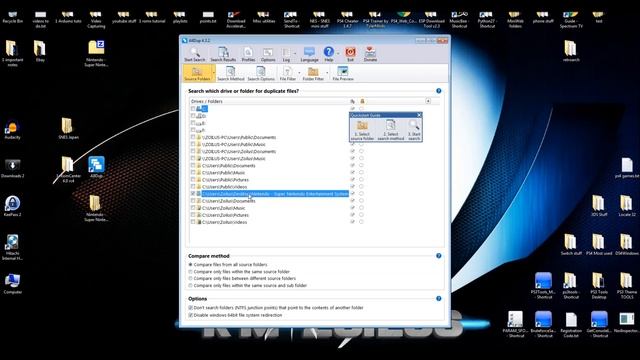640x360 pixels.
Task: Check C:\Users\Public\Pictures folder checkbox
Action: tap(193, 180)
